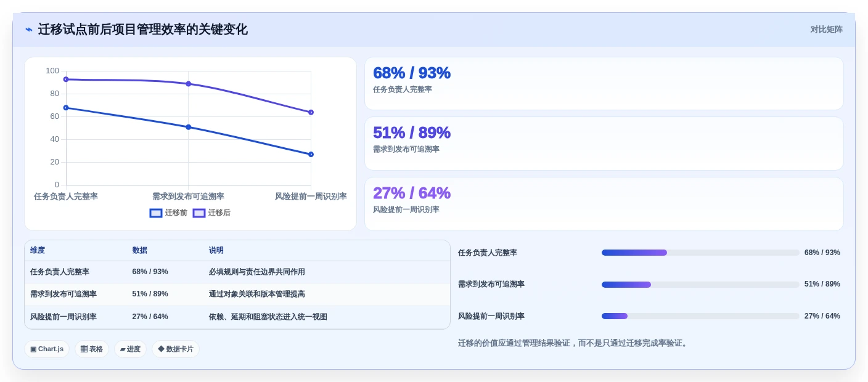Click the 27% / 64% value beside progress bar
Image resolution: width=868 pixels, height=382 pixels.
coord(822,316)
